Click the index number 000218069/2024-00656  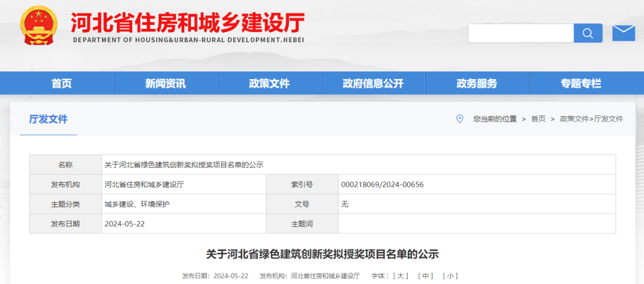click(x=382, y=185)
